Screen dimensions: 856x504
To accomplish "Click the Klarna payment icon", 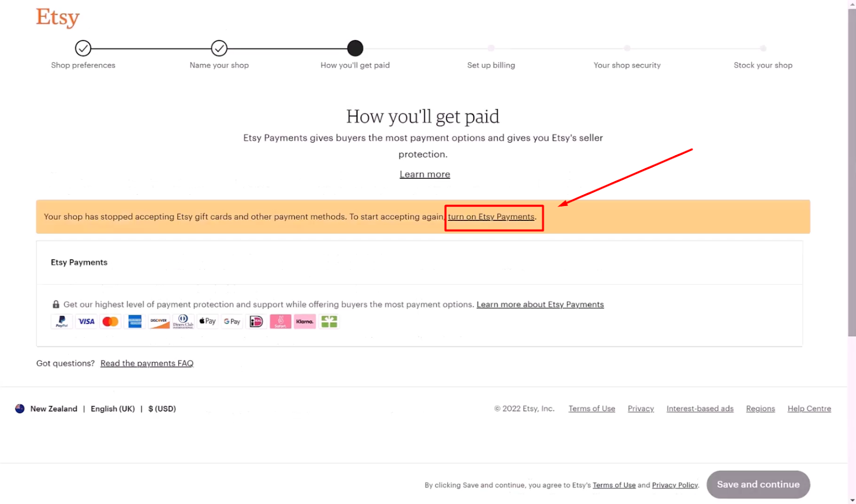I will pyautogui.click(x=305, y=322).
